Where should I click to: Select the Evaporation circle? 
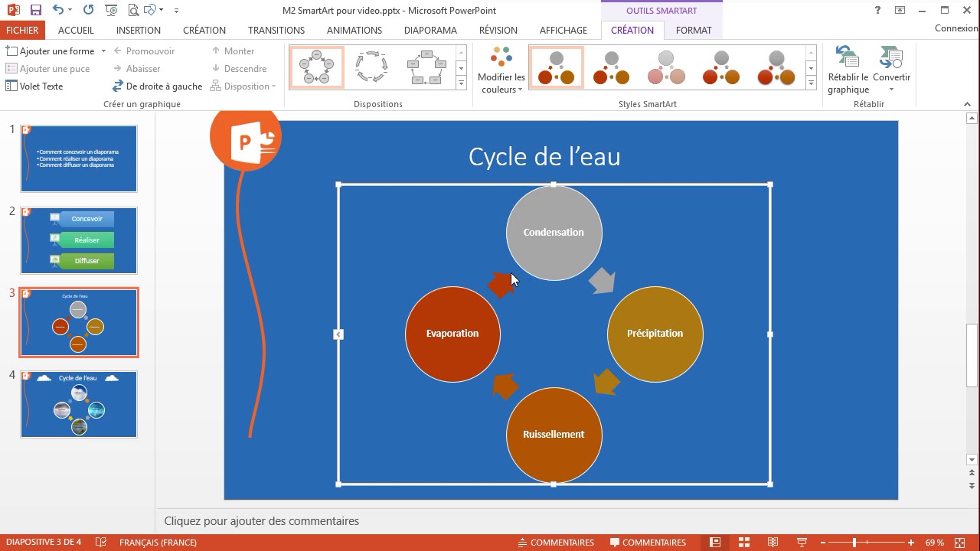click(x=452, y=334)
